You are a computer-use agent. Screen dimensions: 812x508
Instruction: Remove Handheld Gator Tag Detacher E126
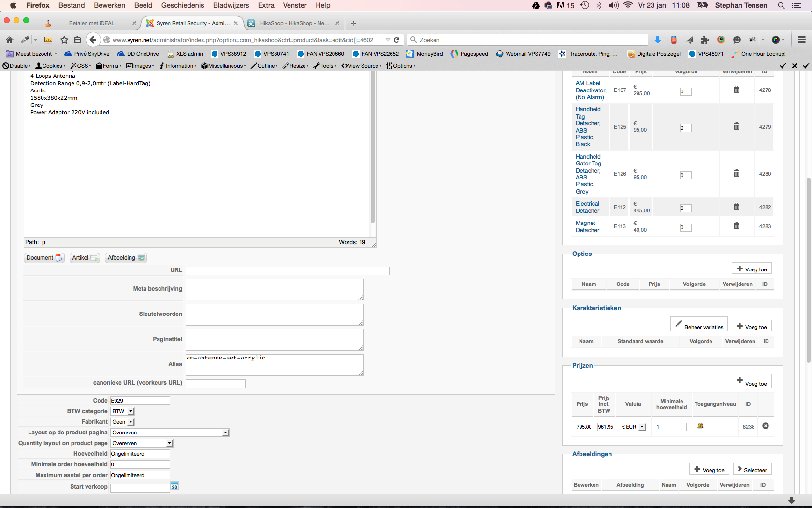coord(737,173)
